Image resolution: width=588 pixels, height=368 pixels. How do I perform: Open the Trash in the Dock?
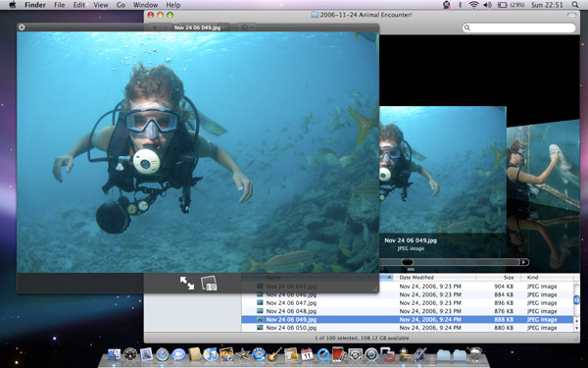click(475, 354)
